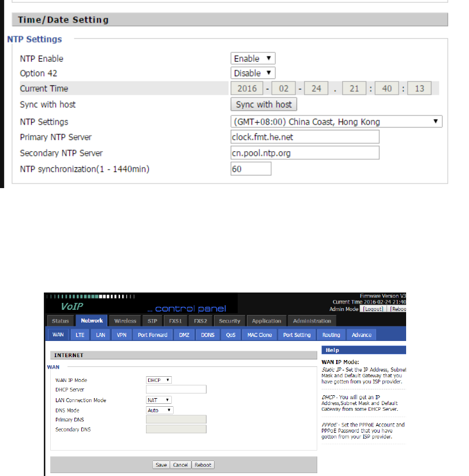Open the Port Forward sub-tab
The height and width of the screenshot is (476, 469).
pyautogui.click(x=152, y=335)
